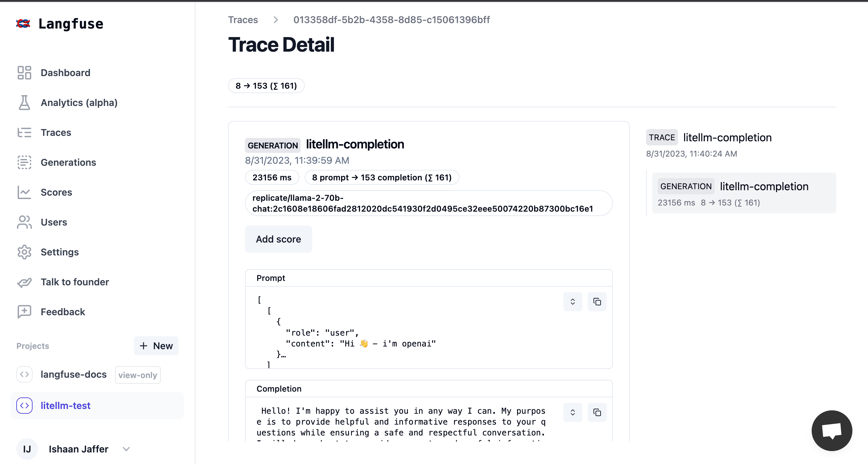Go to the Traces page
This screenshot has width=868, height=464.
coord(56,132)
